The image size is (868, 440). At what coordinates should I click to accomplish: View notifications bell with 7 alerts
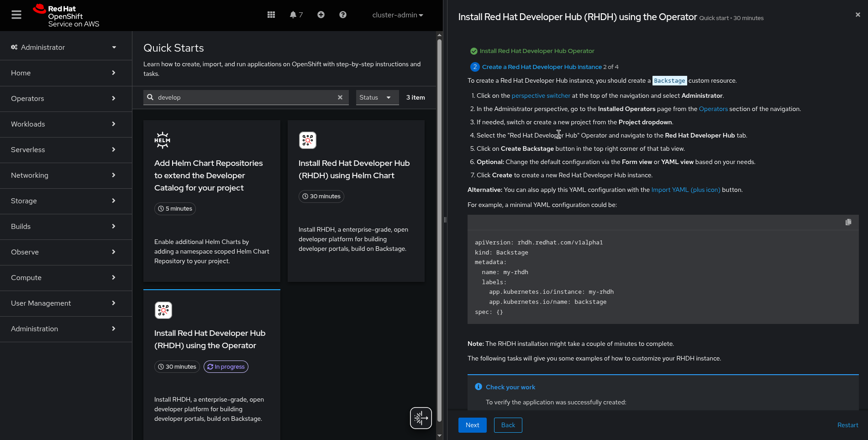pyautogui.click(x=296, y=15)
